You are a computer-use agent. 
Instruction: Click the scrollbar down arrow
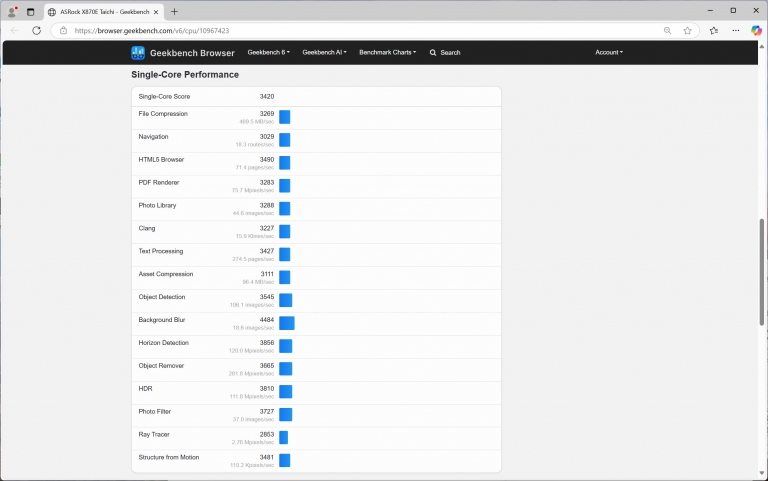pos(762,473)
